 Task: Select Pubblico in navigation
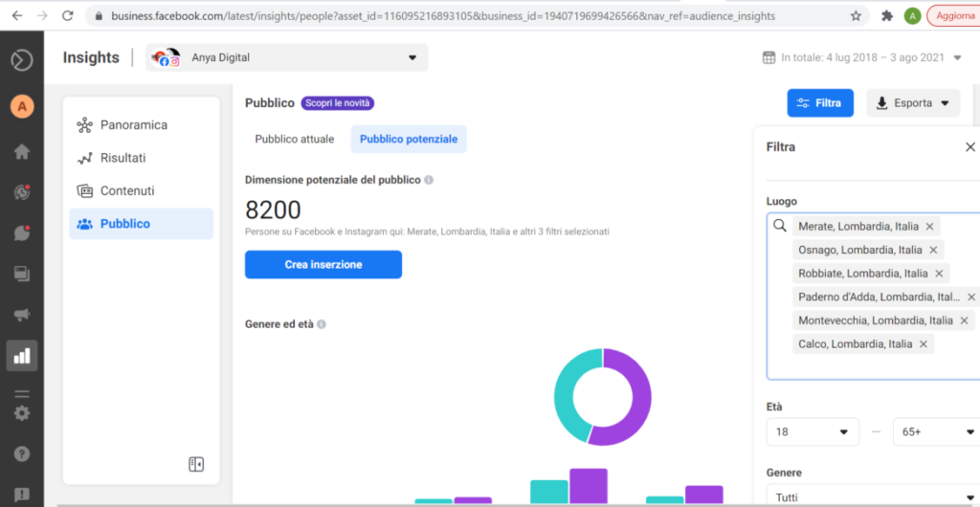[142, 224]
